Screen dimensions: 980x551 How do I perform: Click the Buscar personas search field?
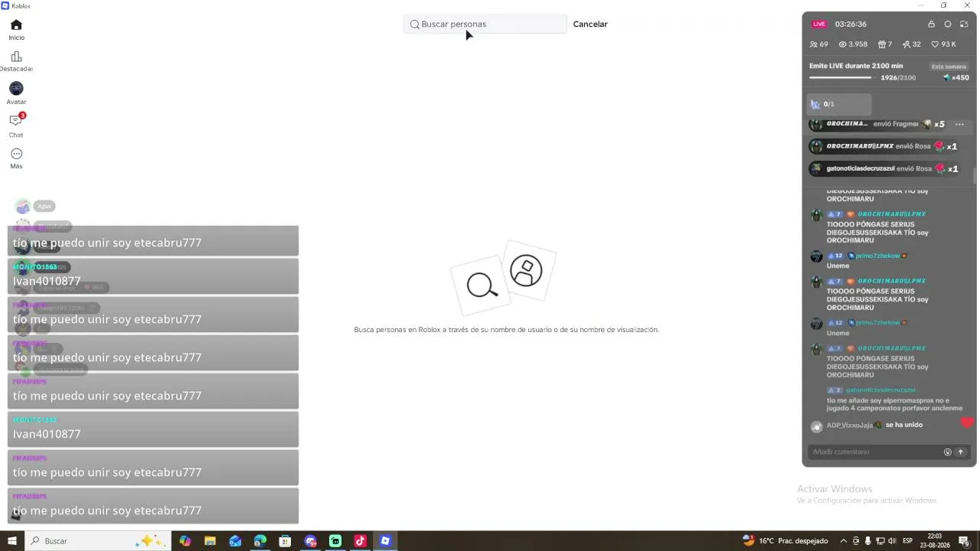tap(485, 24)
